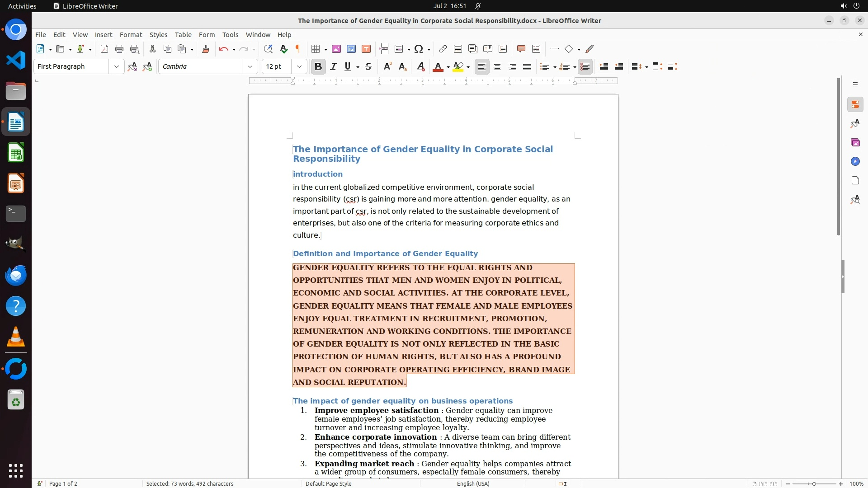
Task: Open the Navigator compass in sidebar
Action: coord(855,162)
